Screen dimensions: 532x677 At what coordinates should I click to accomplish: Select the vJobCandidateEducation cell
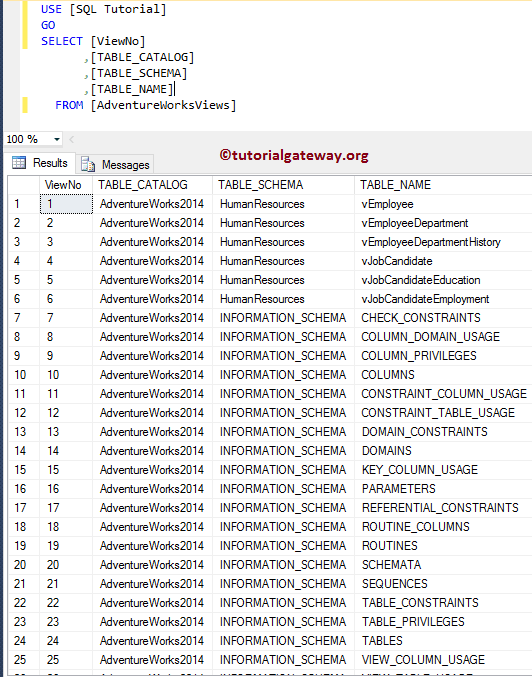pyautogui.click(x=443, y=280)
